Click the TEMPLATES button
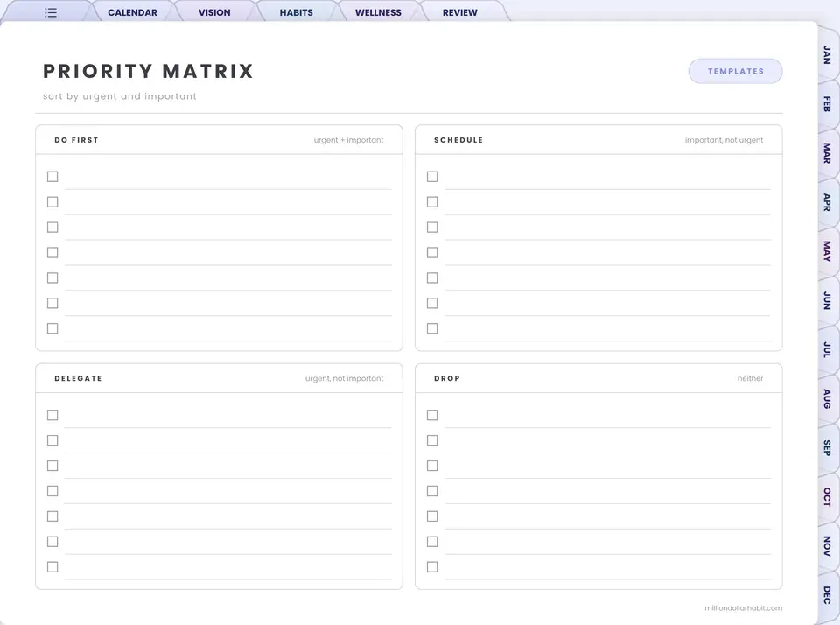This screenshot has width=840, height=625. pyautogui.click(x=735, y=71)
